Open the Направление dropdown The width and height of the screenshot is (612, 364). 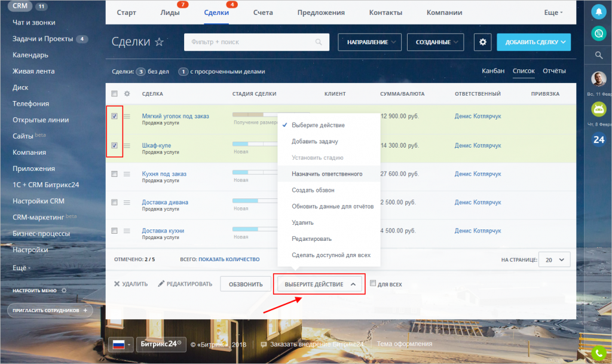[x=369, y=42]
